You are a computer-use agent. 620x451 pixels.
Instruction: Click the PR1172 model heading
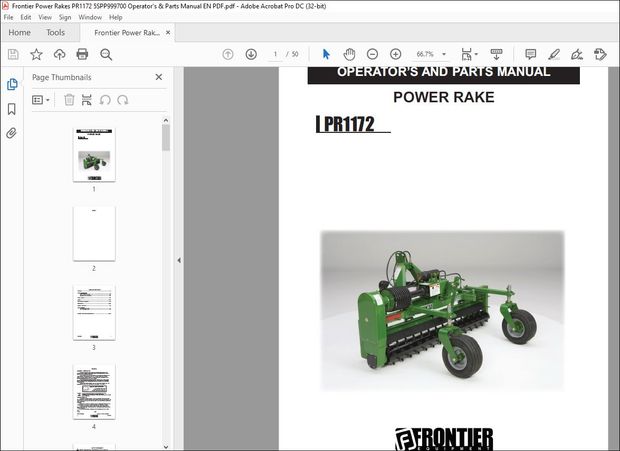pyautogui.click(x=349, y=124)
